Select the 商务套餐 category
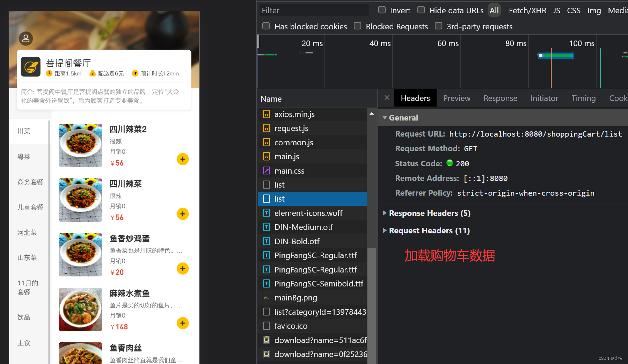 (30, 182)
